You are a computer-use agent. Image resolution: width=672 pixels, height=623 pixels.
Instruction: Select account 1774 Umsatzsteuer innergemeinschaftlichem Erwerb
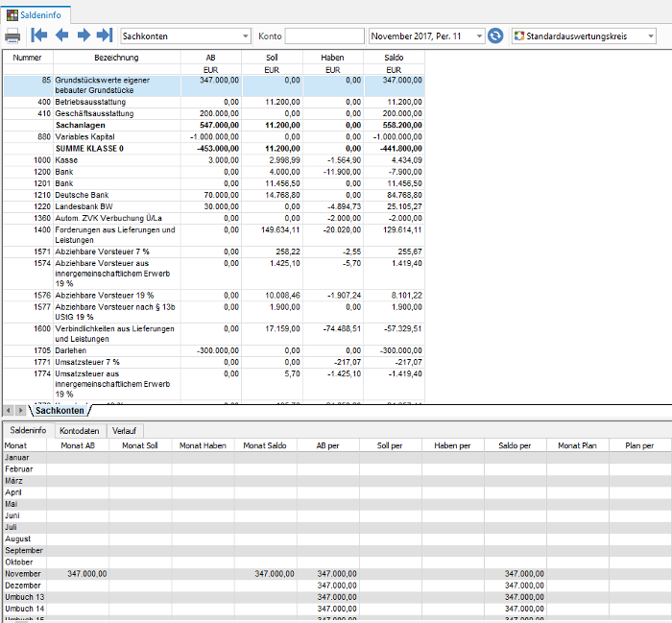pyautogui.click(x=214, y=384)
